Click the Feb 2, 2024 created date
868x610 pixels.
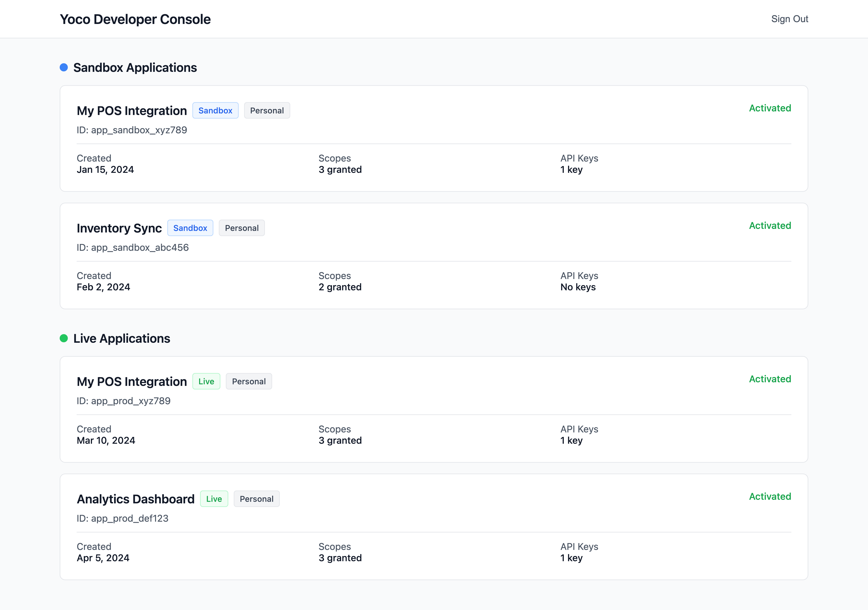point(103,287)
